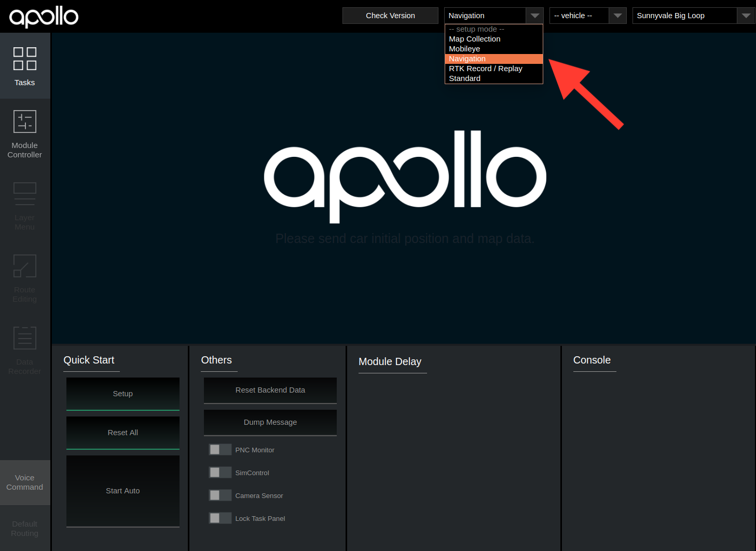Image resolution: width=756 pixels, height=551 pixels.
Task: Select Standard mode from the list
Action: click(x=465, y=78)
